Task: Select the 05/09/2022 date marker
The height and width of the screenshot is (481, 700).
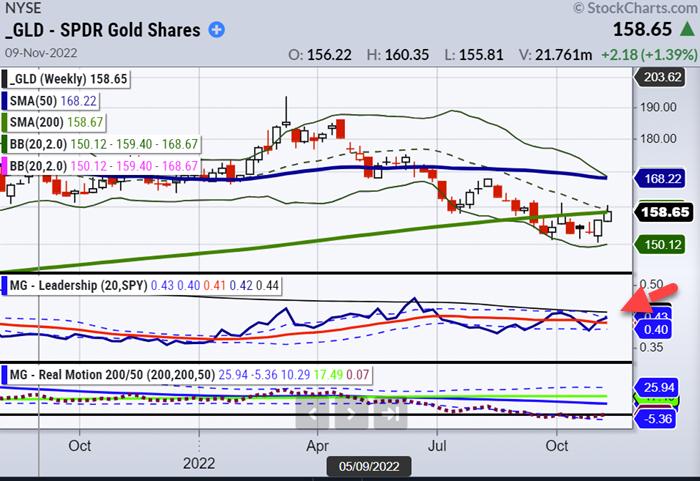Action: 368,465
